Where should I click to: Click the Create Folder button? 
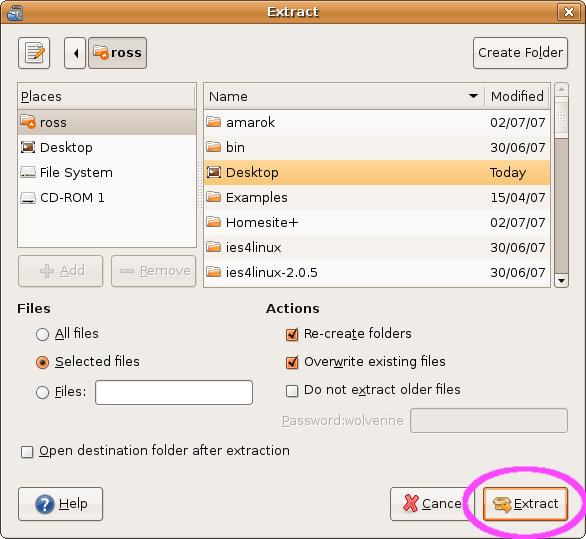[520, 53]
